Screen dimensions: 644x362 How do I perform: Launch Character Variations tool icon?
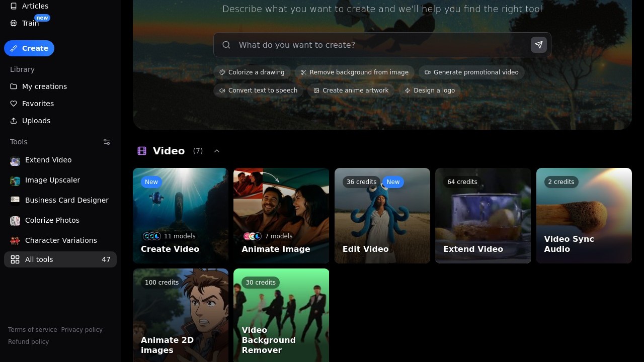(15, 241)
